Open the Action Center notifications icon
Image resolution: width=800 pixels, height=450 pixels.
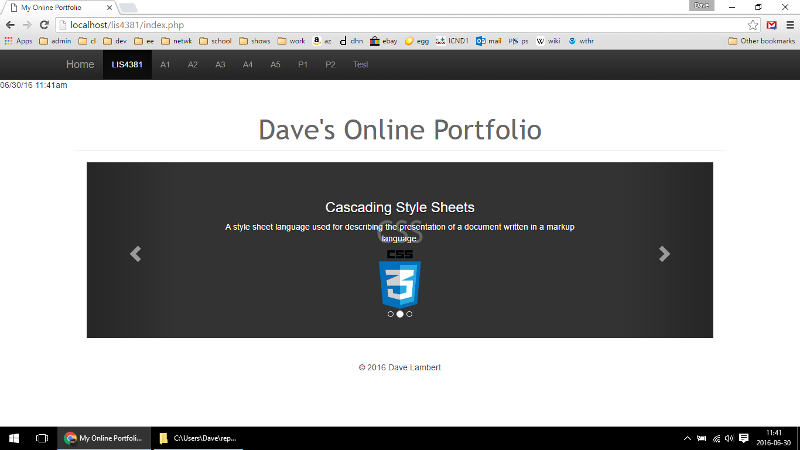coord(744,438)
